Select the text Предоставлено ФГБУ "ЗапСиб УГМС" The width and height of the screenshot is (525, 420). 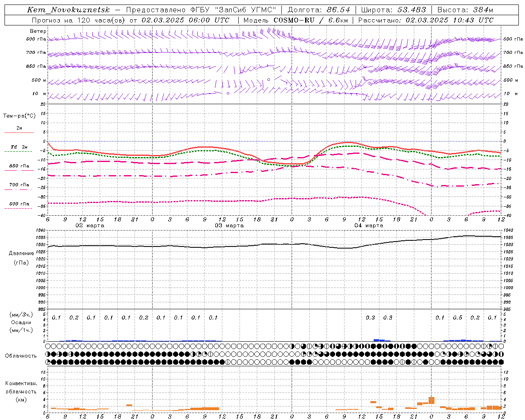click(x=201, y=10)
